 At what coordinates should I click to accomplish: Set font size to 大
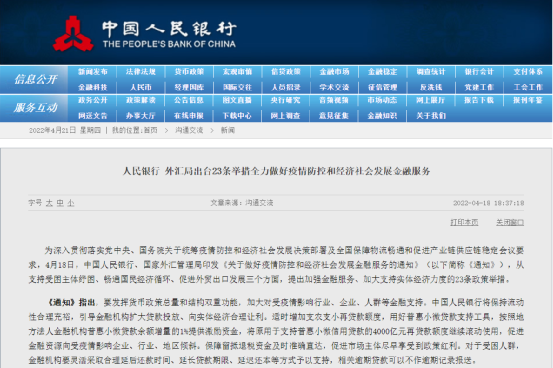point(49,203)
